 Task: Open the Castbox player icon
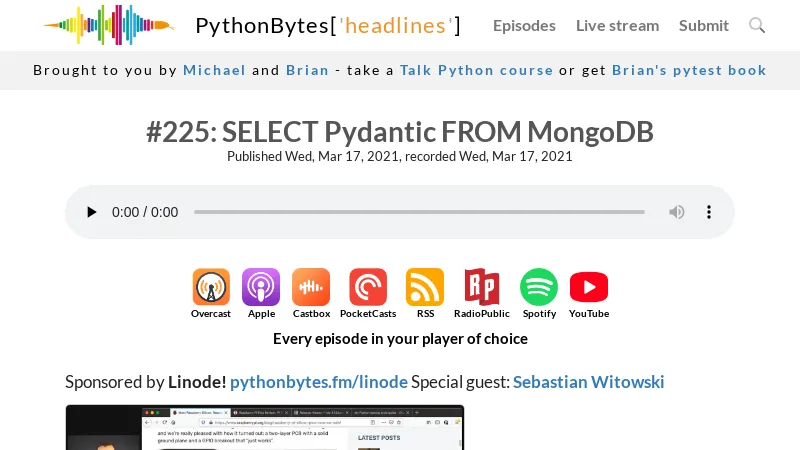click(311, 287)
